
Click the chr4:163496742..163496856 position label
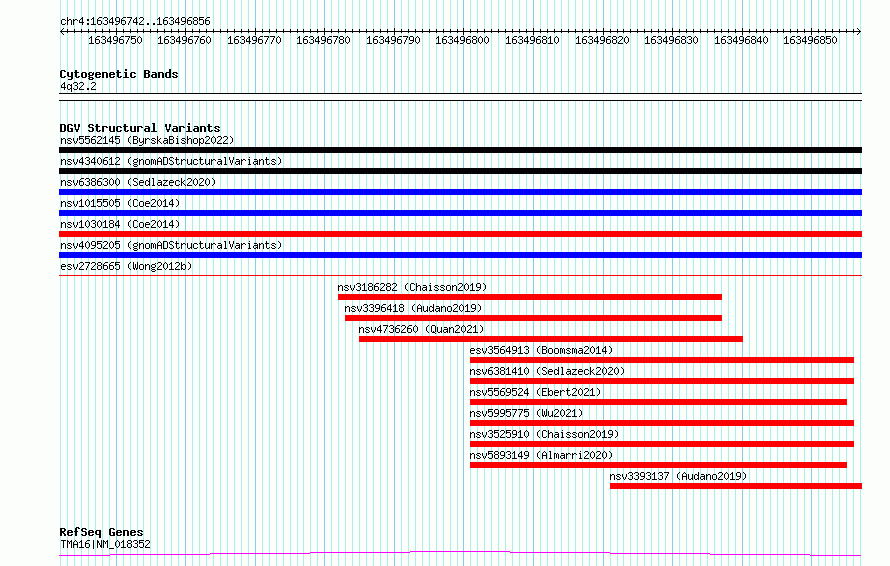(x=135, y=21)
